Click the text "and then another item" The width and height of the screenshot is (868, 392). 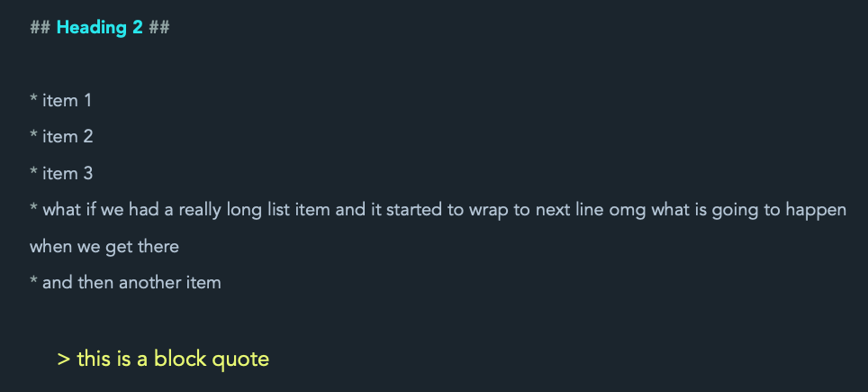coord(131,282)
